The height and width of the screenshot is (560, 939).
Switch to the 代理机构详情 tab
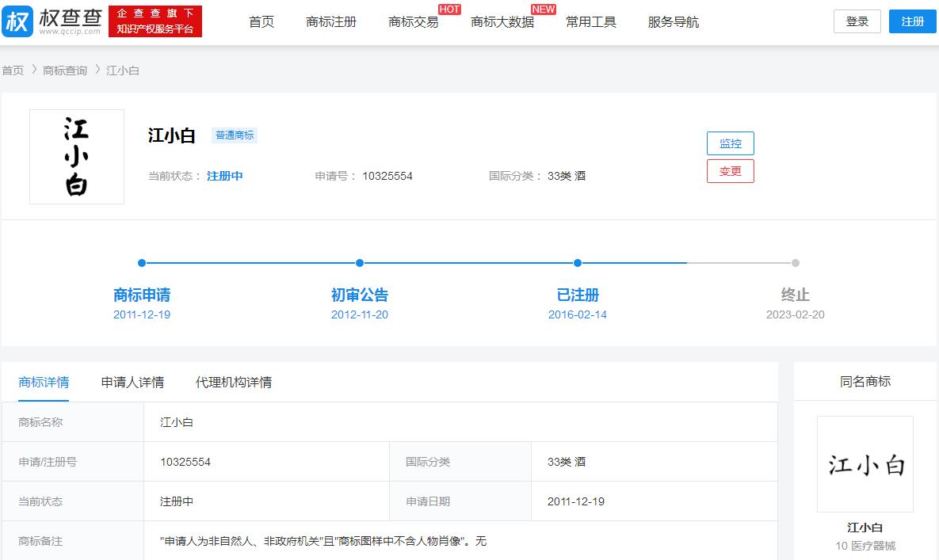[x=234, y=382]
